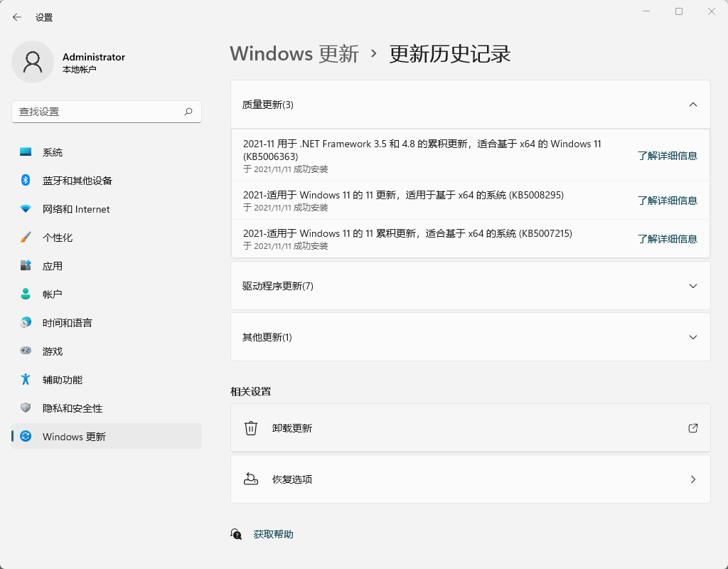This screenshot has height=569, width=728.
Task: Click the 时间和语言 clock globe icon
Action: point(26,322)
